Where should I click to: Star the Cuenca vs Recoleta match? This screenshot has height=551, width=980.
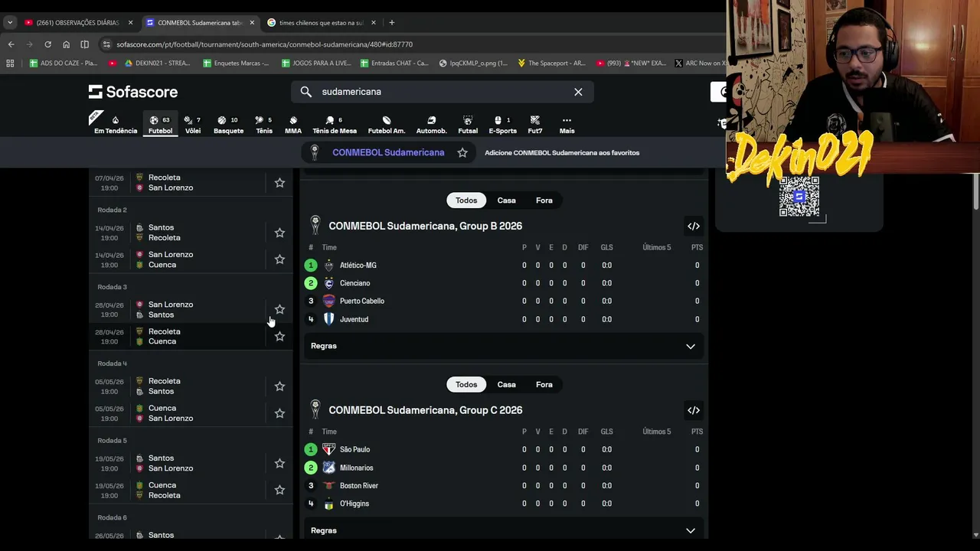(279, 490)
